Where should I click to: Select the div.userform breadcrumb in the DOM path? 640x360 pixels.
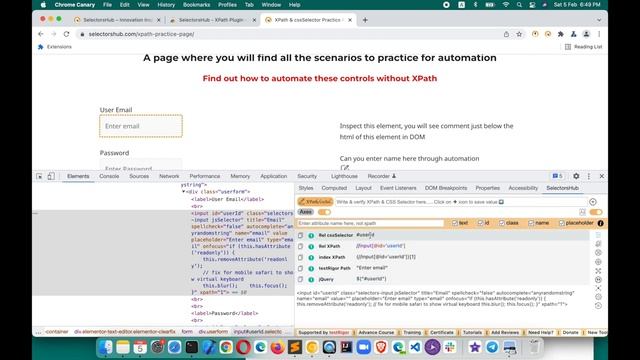[213, 332]
